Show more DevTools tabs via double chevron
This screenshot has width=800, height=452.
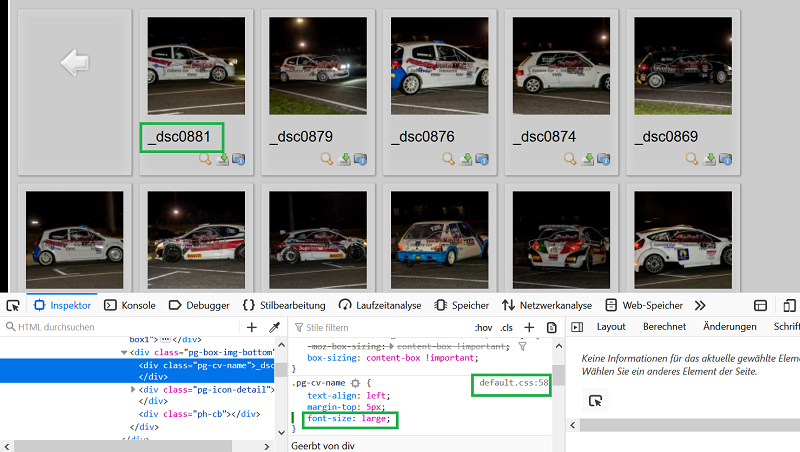(700, 305)
